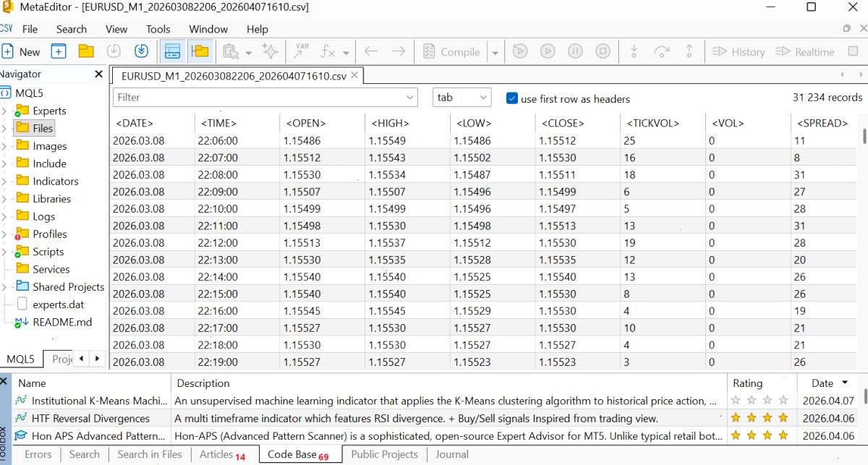Screen dimensions: 868x465
Task: Open the Tools menu
Action: tap(158, 29)
